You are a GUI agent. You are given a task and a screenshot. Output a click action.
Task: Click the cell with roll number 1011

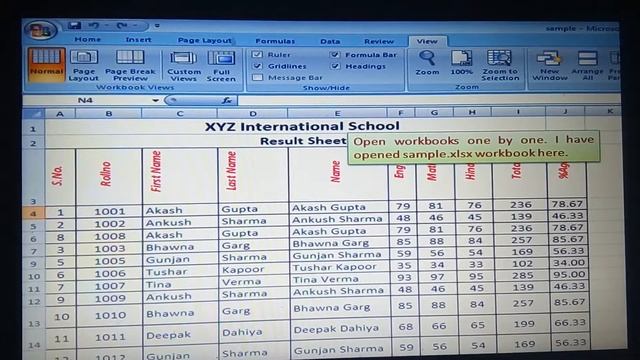coord(109,337)
